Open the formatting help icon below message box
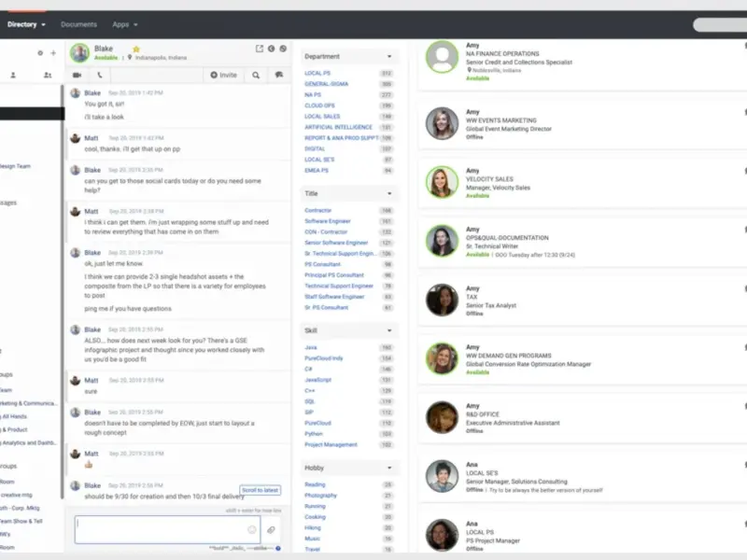Viewport: 747px width, 560px height. [278, 548]
